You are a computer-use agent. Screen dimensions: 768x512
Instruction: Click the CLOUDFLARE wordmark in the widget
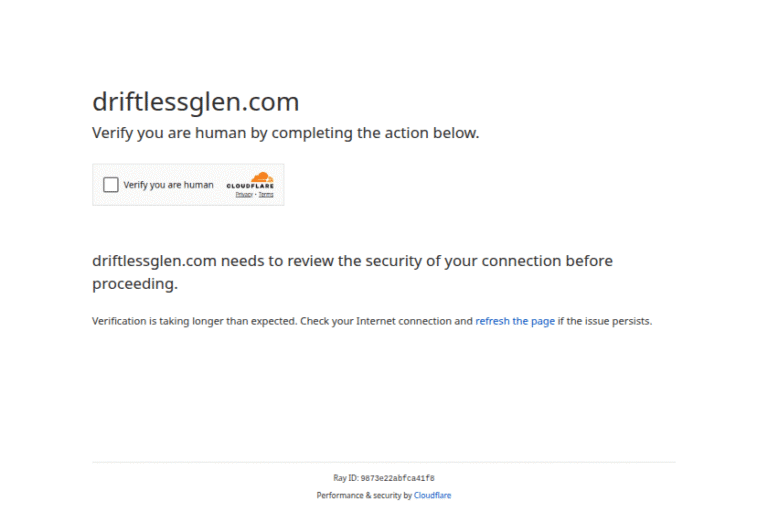tap(250, 186)
